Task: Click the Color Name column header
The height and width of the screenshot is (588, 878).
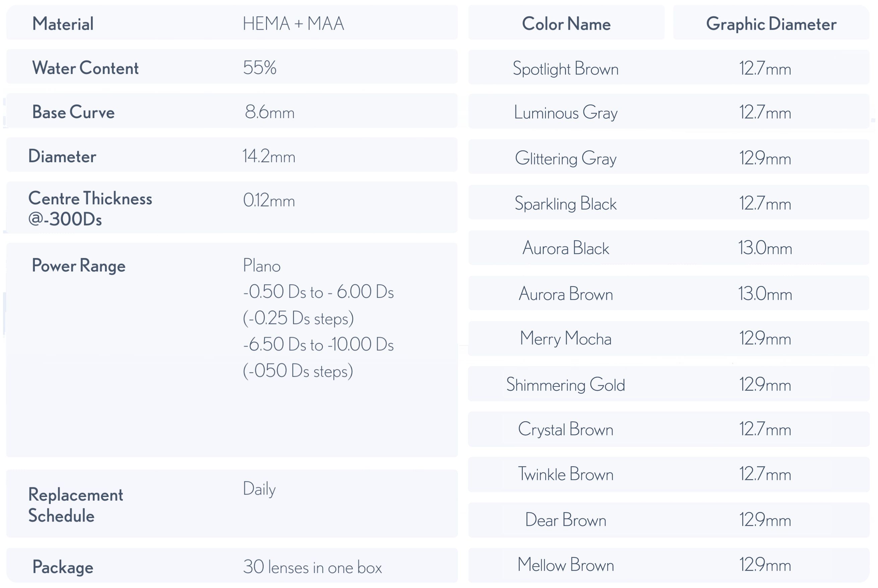Action: [566, 24]
